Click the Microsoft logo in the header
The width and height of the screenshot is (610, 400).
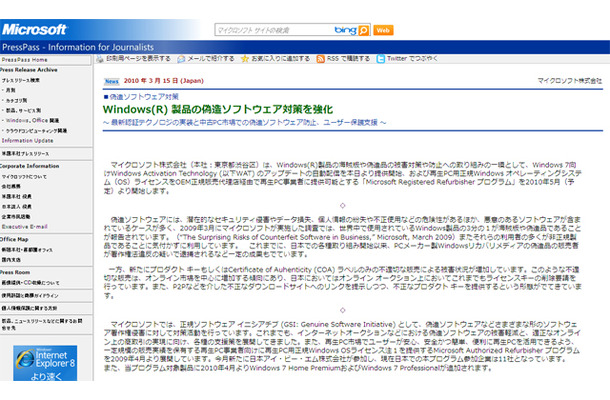[x=34, y=30]
